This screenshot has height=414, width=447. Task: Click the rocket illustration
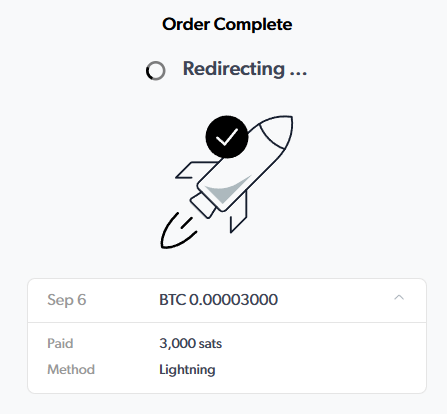pyautogui.click(x=227, y=182)
